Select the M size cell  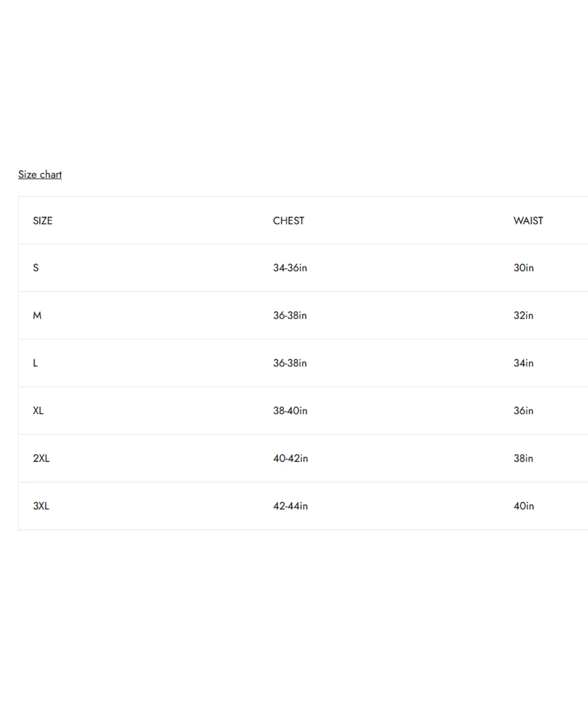point(37,315)
